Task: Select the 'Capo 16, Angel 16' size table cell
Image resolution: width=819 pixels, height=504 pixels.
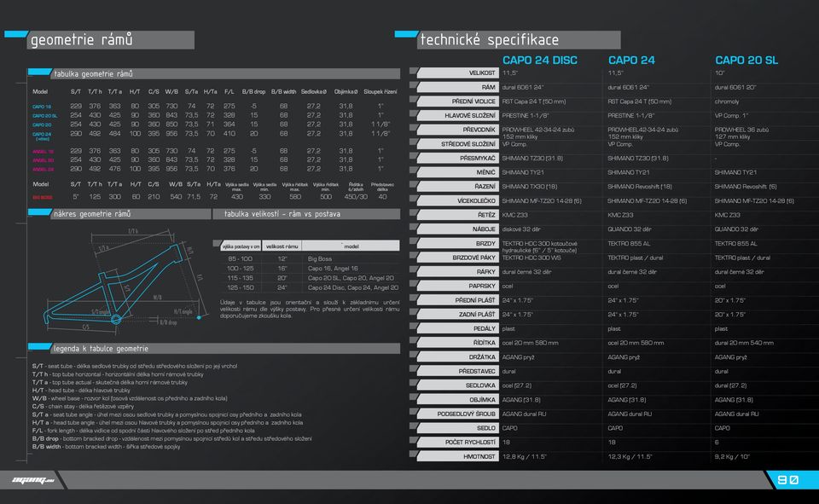Action: 333,269
